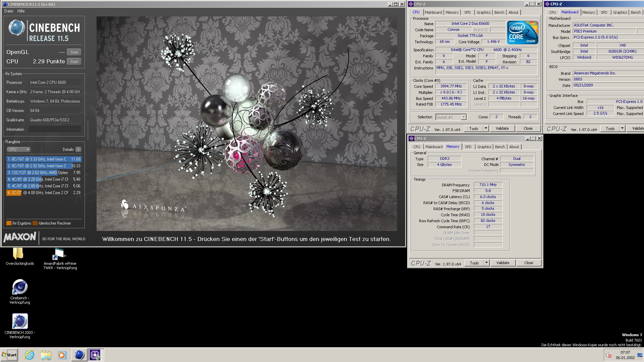Screen dimensions: 644x362
Task: Click Validate in CPU-Z CPU window
Action: tap(502, 128)
